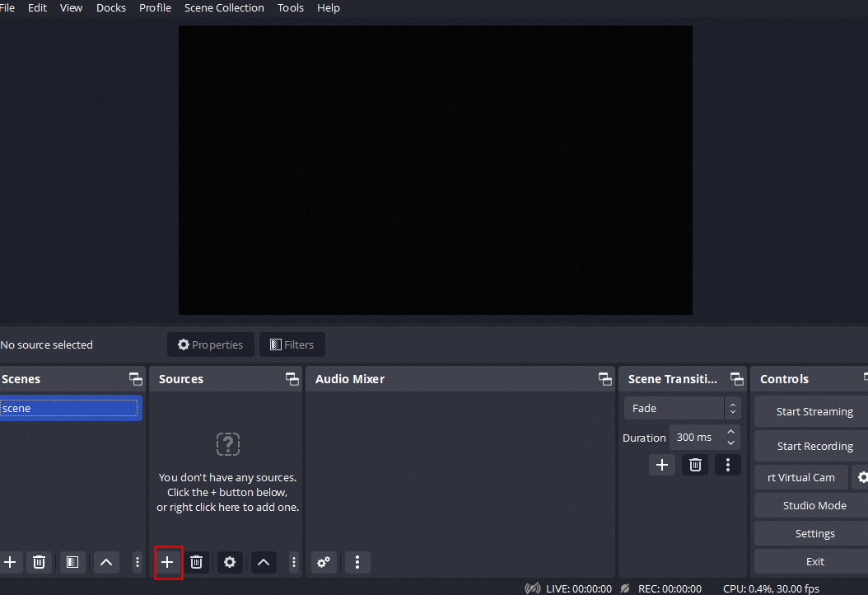This screenshot has width=868, height=595.
Task: Click the Audio Mixer dock title
Action: coord(350,379)
